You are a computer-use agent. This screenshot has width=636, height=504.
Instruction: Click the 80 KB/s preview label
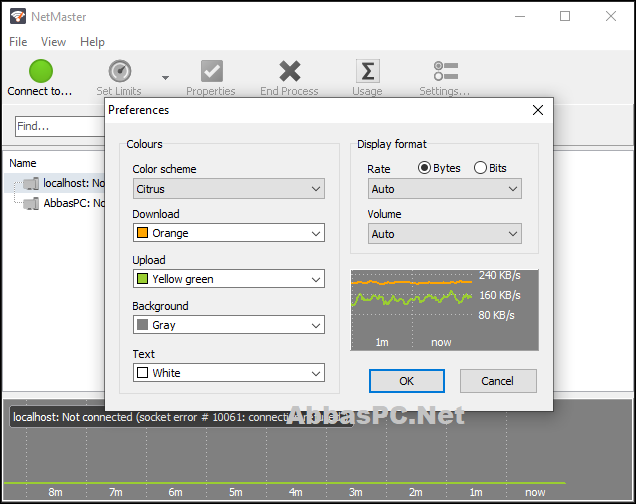pos(496,315)
